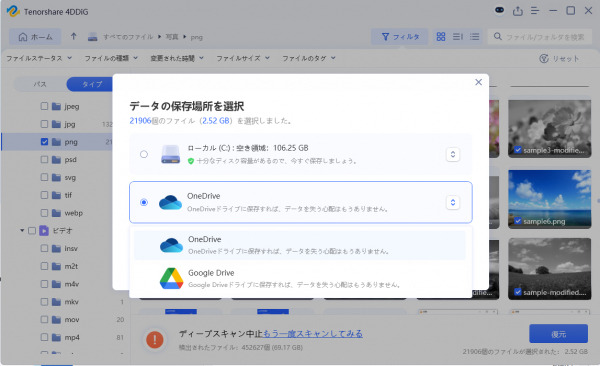Choose OneDrive from the dropdown list
The image size is (600, 366).
click(x=300, y=245)
